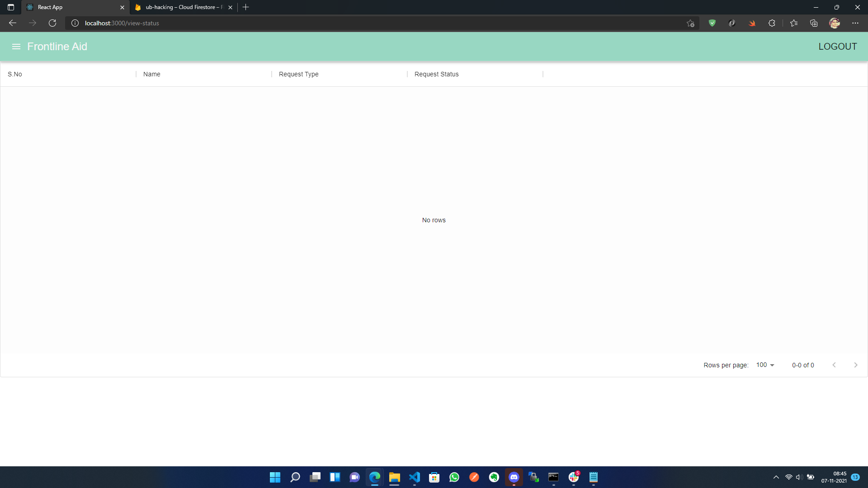Image resolution: width=868 pixels, height=488 pixels.
Task: Click the previous page chevron
Action: click(834, 365)
